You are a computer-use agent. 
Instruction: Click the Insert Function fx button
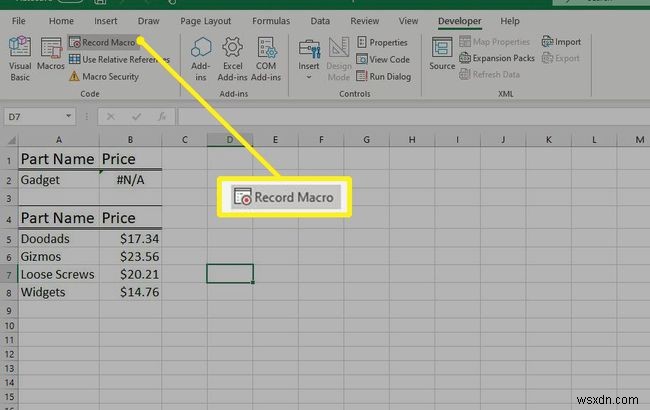(162, 117)
